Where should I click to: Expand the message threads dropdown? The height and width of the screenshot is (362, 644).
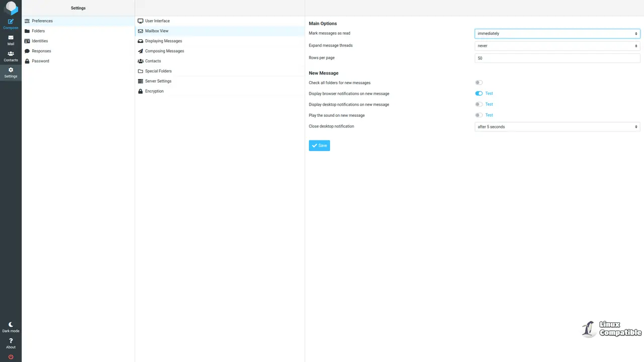click(x=557, y=46)
